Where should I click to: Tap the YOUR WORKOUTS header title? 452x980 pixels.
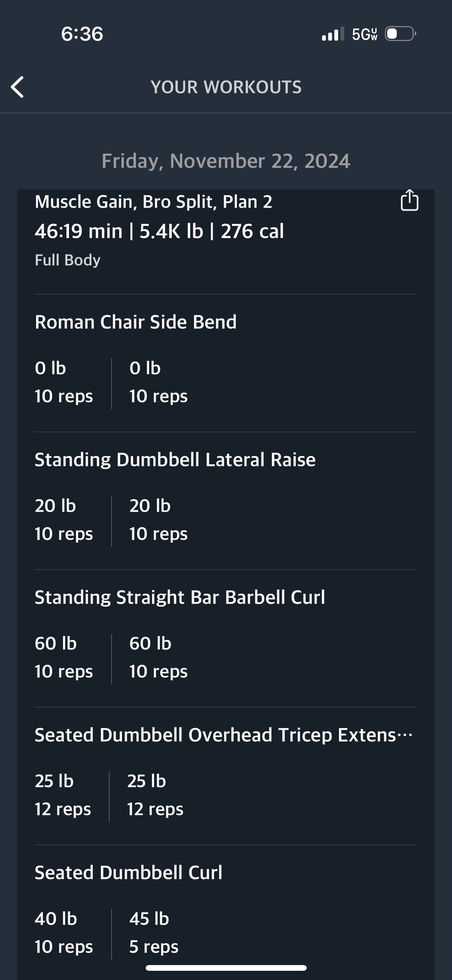(226, 87)
